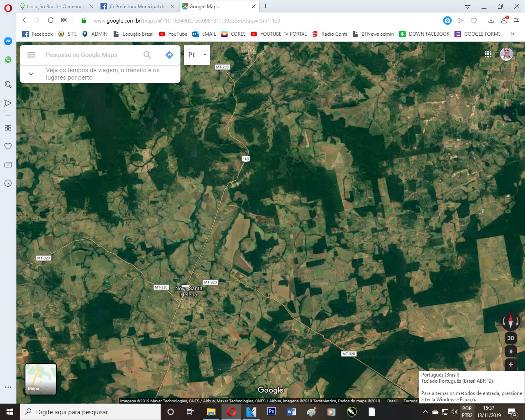Open the Windows notification center
Viewport: 525px width, 420px height.
[512, 412]
